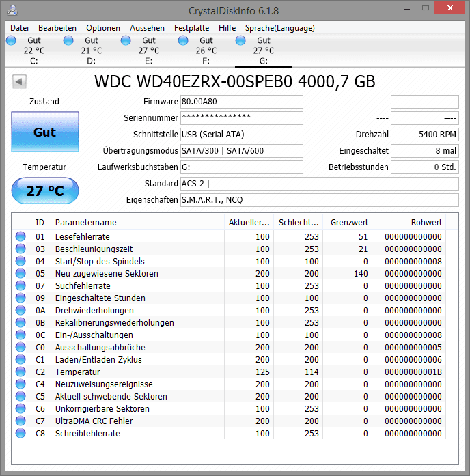470x476 pixels.
Task: Click threshold value 51 in Lesefehlerrate row
Action: pos(363,236)
